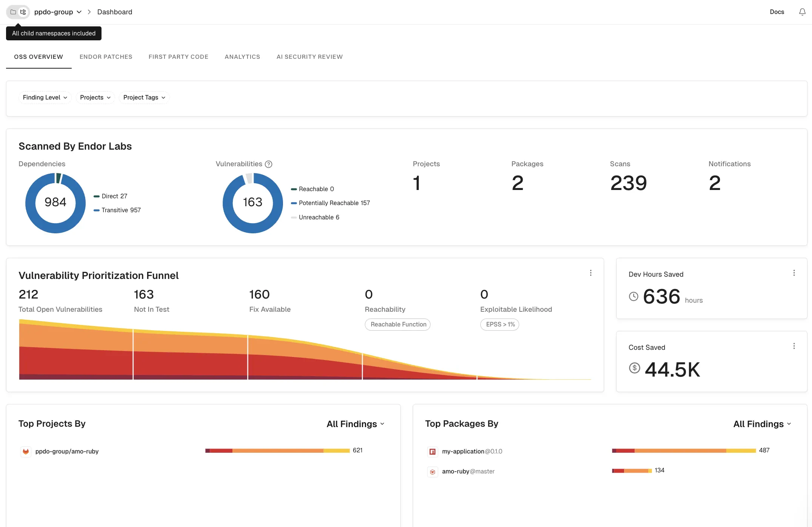This screenshot has height=527, width=812.
Task: Click the Direct 27 legend swatch
Action: pyautogui.click(x=97, y=196)
